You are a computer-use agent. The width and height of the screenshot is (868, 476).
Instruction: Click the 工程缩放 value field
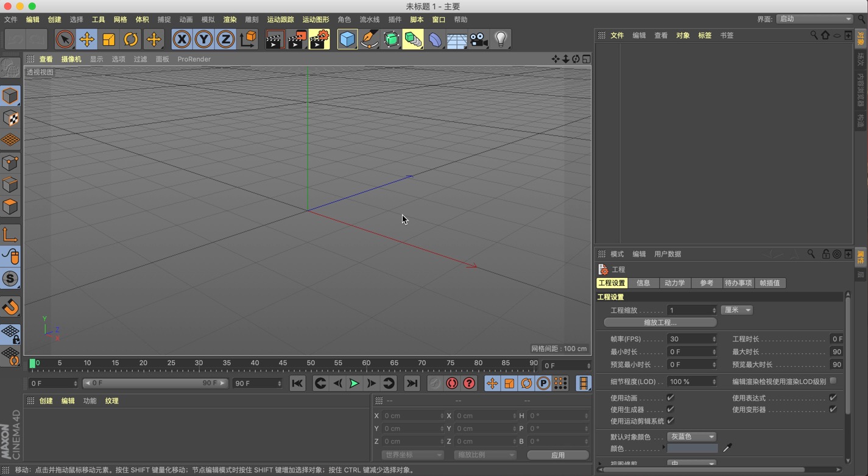click(x=692, y=310)
